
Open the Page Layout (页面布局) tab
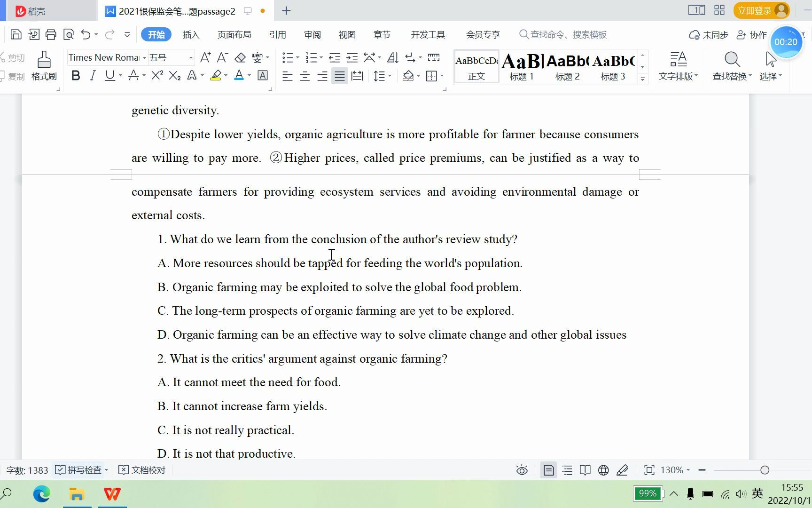[x=234, y=34]
